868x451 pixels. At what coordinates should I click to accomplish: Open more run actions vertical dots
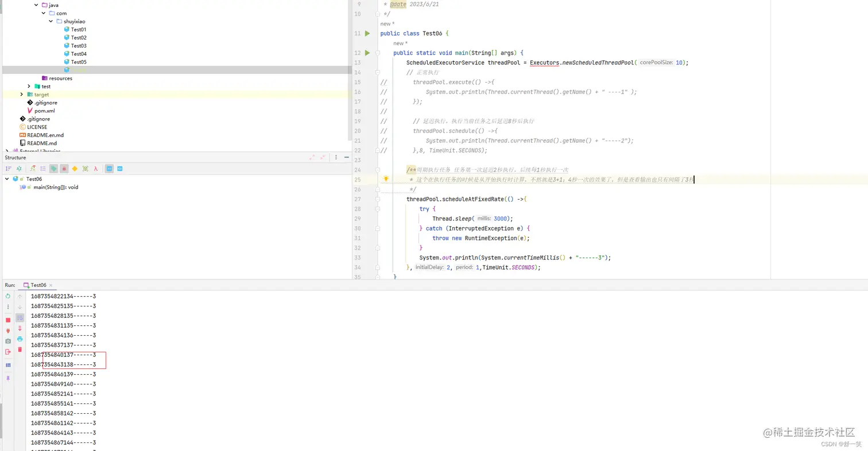(8, 307)
